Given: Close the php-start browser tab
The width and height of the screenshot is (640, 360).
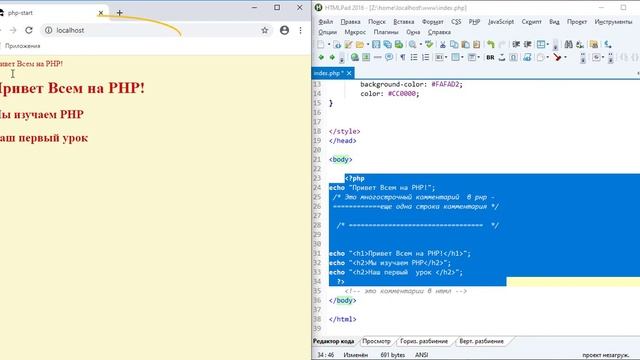Looking at the screenshot, I should coord(100,13).
